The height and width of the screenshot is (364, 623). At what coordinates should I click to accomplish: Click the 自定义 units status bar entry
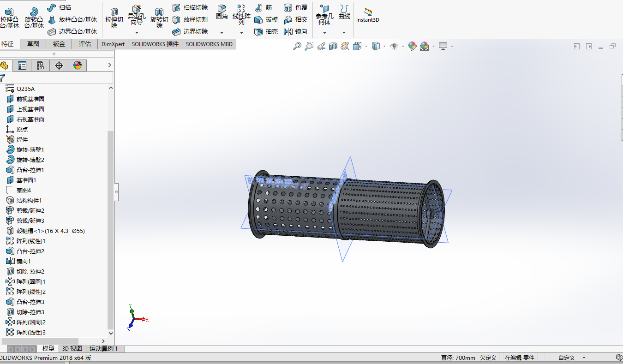566,358
